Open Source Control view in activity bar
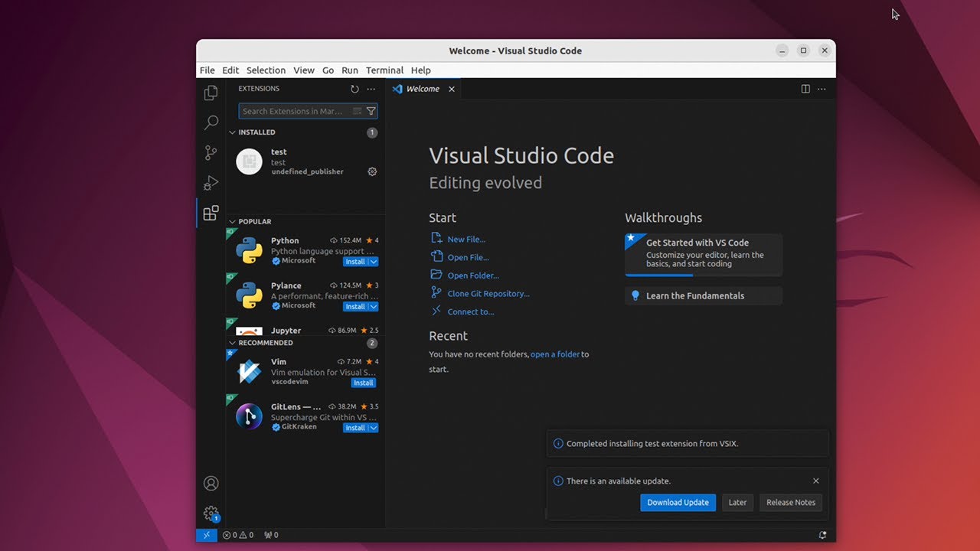 211,153
